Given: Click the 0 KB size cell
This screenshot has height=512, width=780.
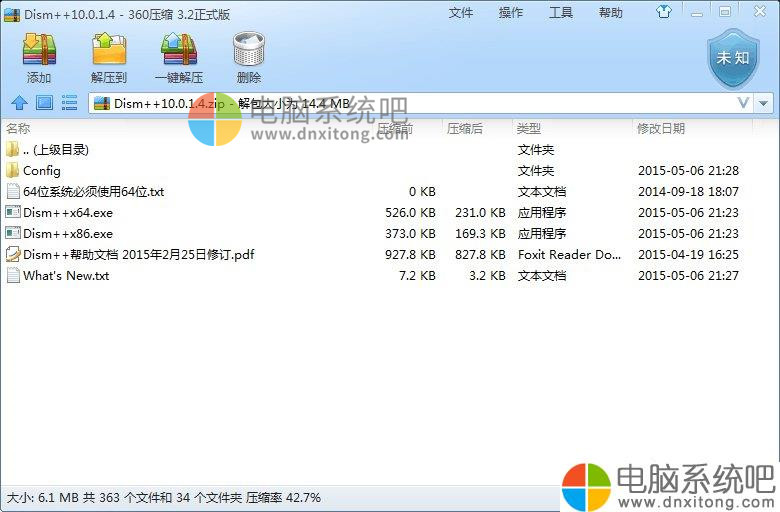Looking at the screenshot, I should click(x=422, y=192).
